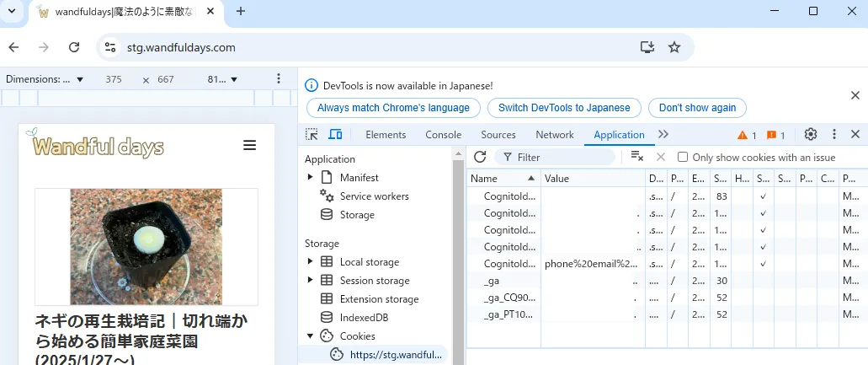The width and height of the screenshot is (868, 365).
Task: Click the browser back arrow
Action: pos(13,48)
